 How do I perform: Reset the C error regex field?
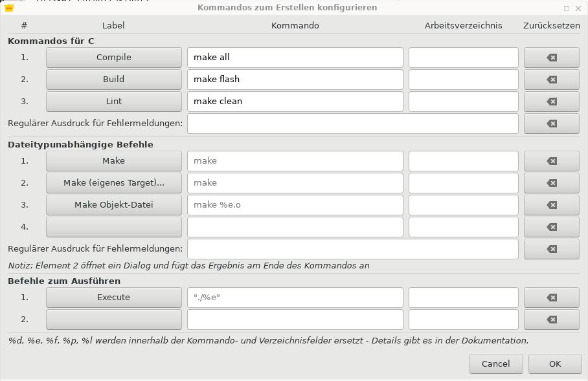click(x=551, y=124)
